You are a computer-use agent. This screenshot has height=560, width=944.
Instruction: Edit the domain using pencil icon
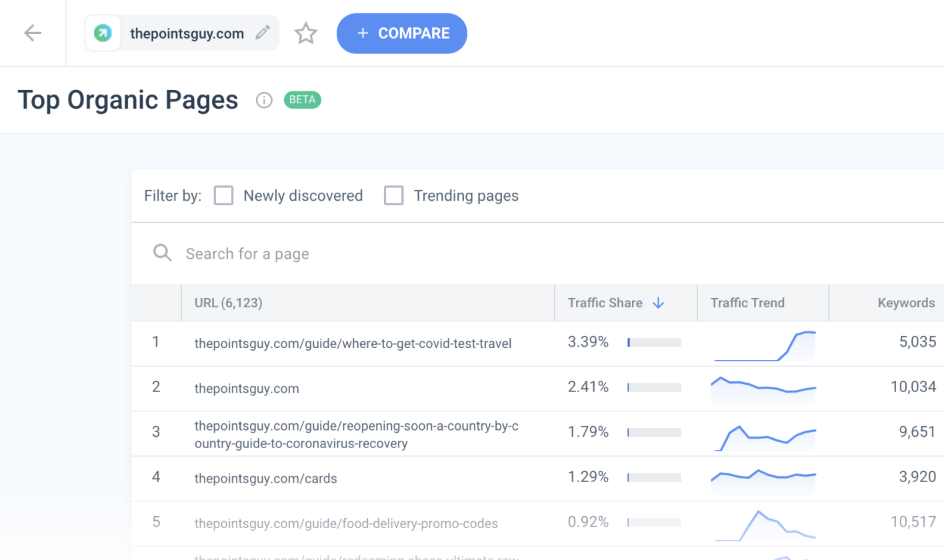(x=263, y=33)
